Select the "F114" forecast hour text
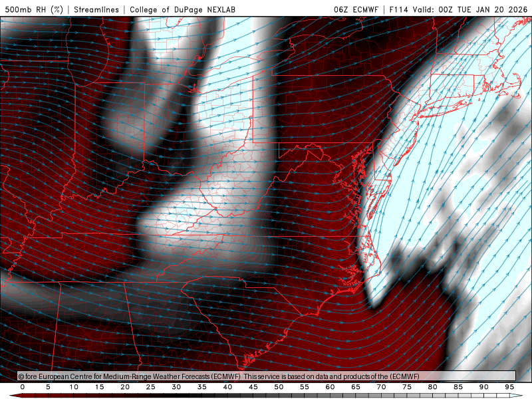The image size is (532, 399). (x=398, y=9)
